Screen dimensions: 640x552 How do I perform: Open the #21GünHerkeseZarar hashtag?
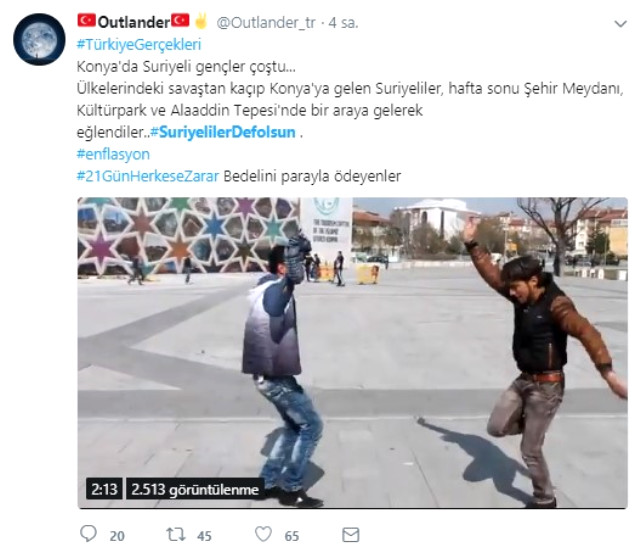point(148,176)
